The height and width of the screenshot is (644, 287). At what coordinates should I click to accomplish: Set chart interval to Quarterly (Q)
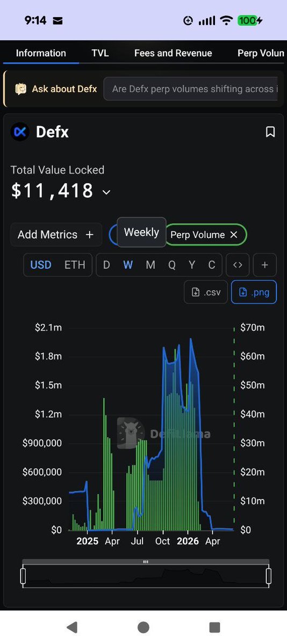[172, 265]
